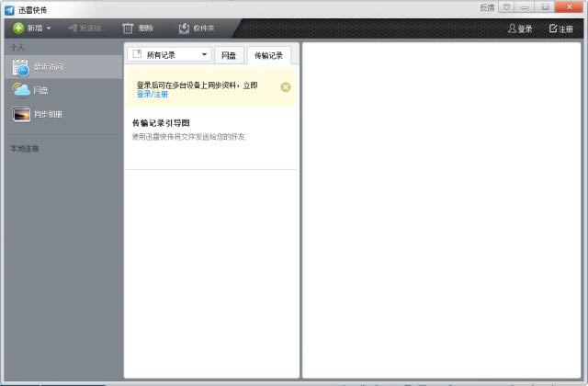Click the green plus 新增 icon
Image resolution: width=588 pixels, height=386 pixels.
point(18,28)
